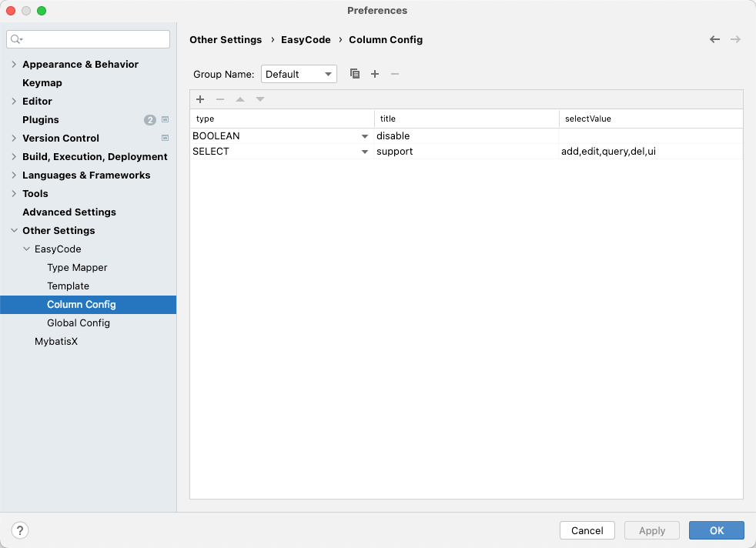Expand the Languages & Frameworks section
This screenshot has width=756, height=548.
point(14,175)
